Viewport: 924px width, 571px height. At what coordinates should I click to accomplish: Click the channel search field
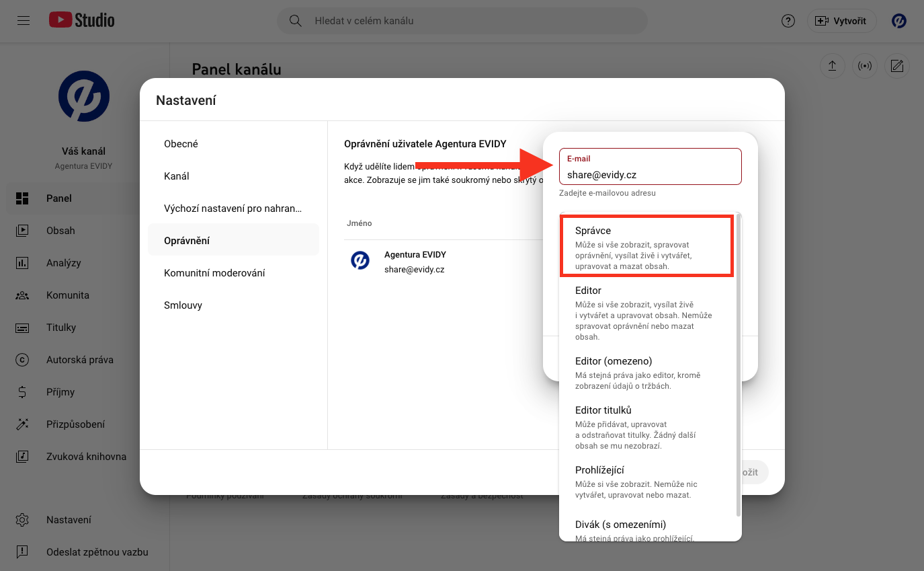click(x=462, y=21)
